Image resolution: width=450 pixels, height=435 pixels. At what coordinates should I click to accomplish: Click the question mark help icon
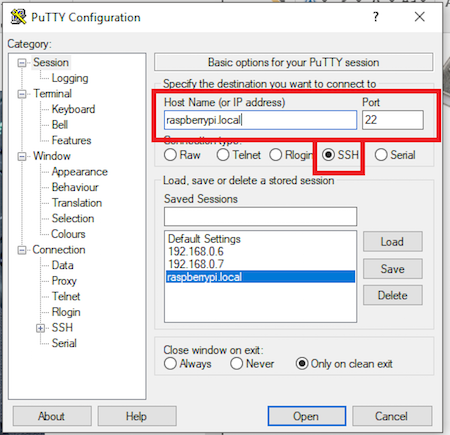point(376,17)
